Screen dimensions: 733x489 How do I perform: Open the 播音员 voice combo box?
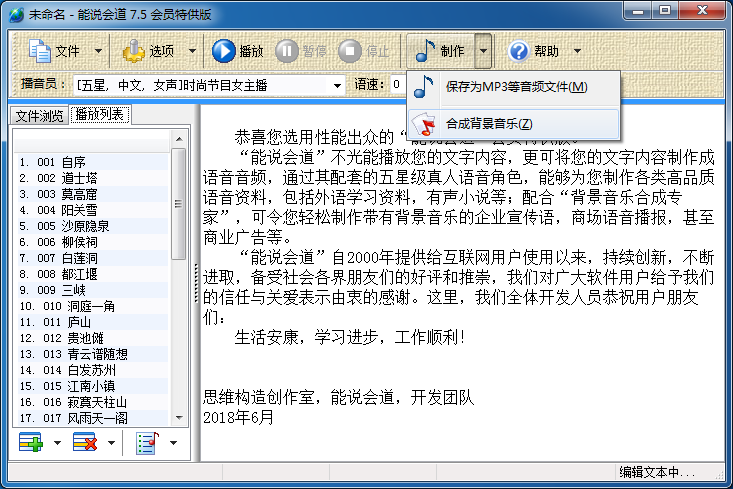click(209, 85)
